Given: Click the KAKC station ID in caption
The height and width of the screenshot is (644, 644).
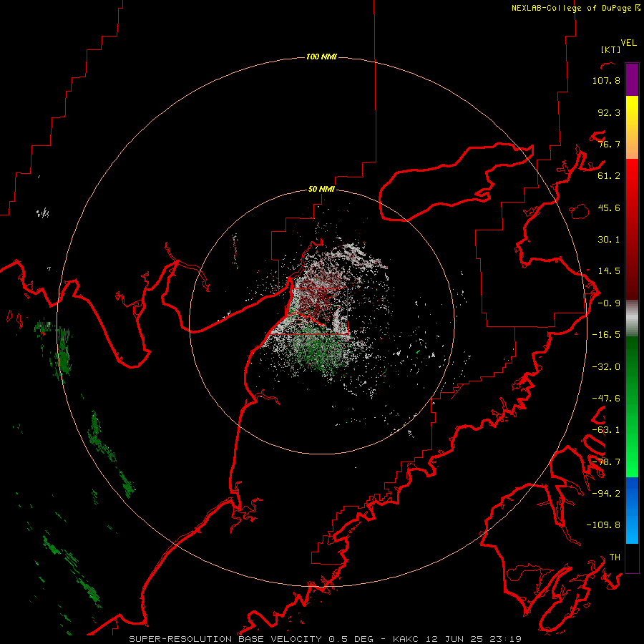Looking at the screenshot, I should [406, 639].
